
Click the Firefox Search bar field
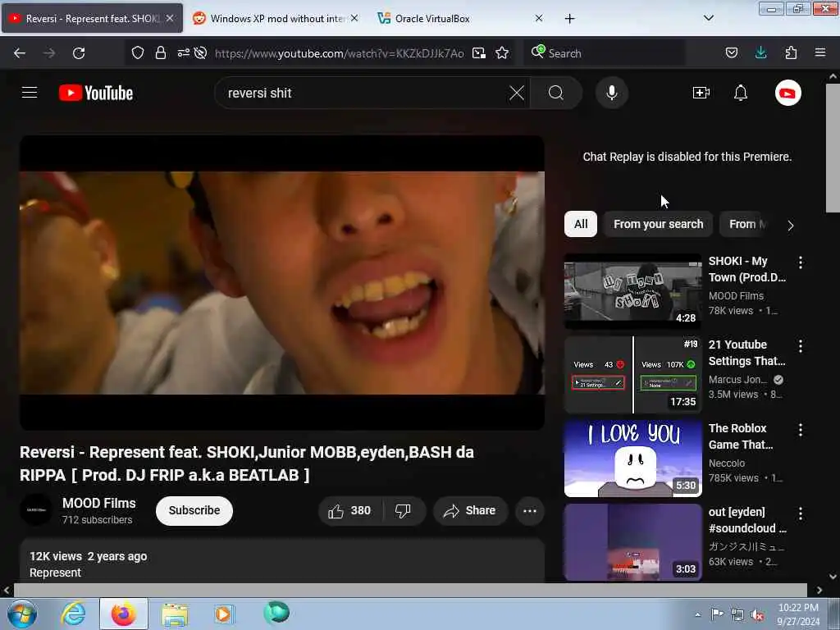tap(605, 53)
